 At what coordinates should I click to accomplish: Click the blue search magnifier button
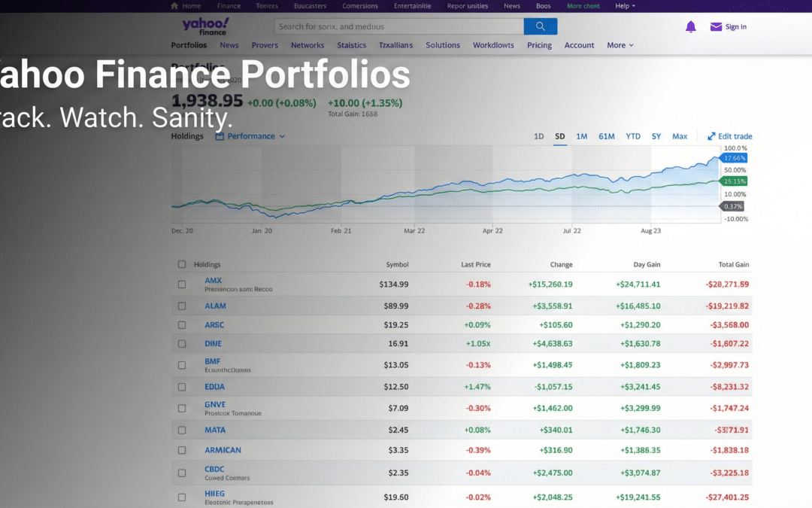[x=540, y=26]
